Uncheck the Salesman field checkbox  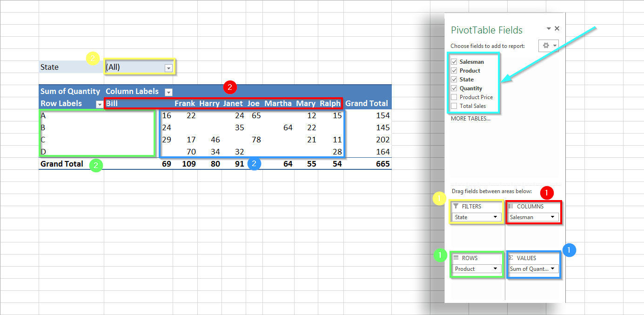(x=454, y=62)
